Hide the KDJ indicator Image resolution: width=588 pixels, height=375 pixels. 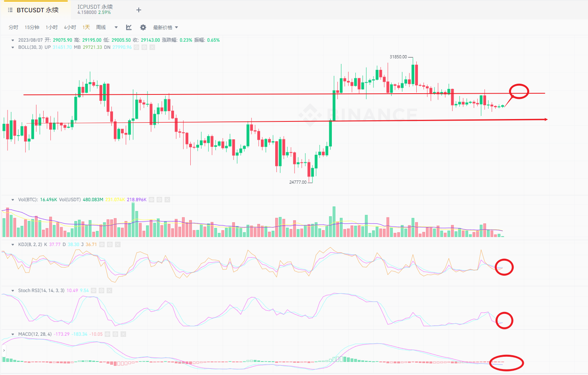[102, 244]
